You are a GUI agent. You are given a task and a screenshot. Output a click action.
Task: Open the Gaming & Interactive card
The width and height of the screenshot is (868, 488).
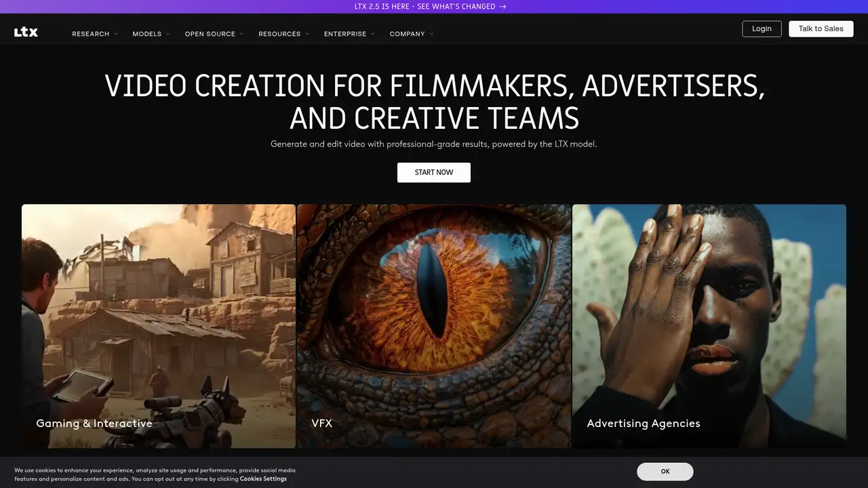[159, 326]
